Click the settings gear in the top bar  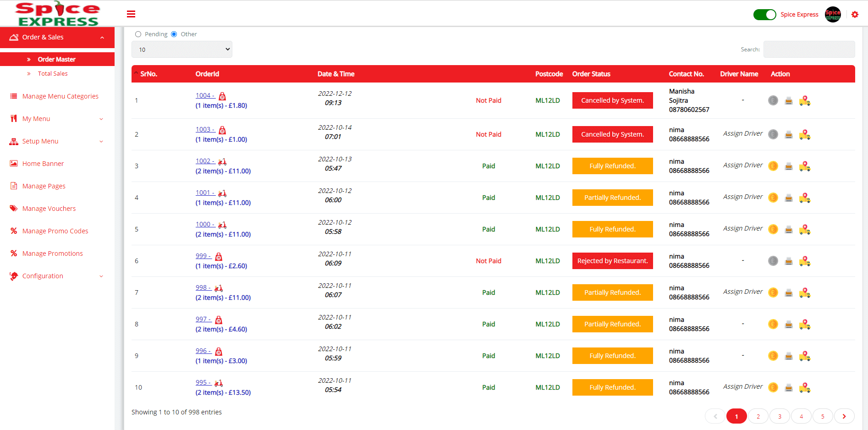click(x=855, y=14)
